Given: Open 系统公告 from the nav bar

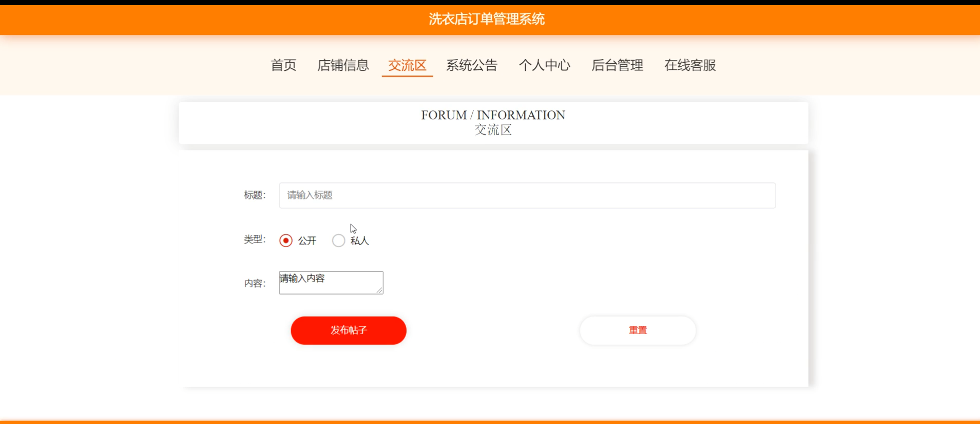Looking at the screenshot, I should coord(472,65).
